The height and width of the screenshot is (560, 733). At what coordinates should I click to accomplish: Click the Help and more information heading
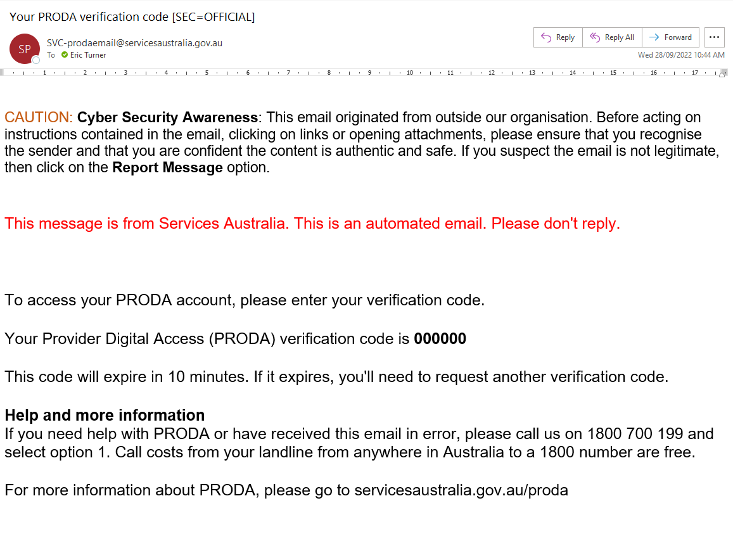(x=105, y=416)
